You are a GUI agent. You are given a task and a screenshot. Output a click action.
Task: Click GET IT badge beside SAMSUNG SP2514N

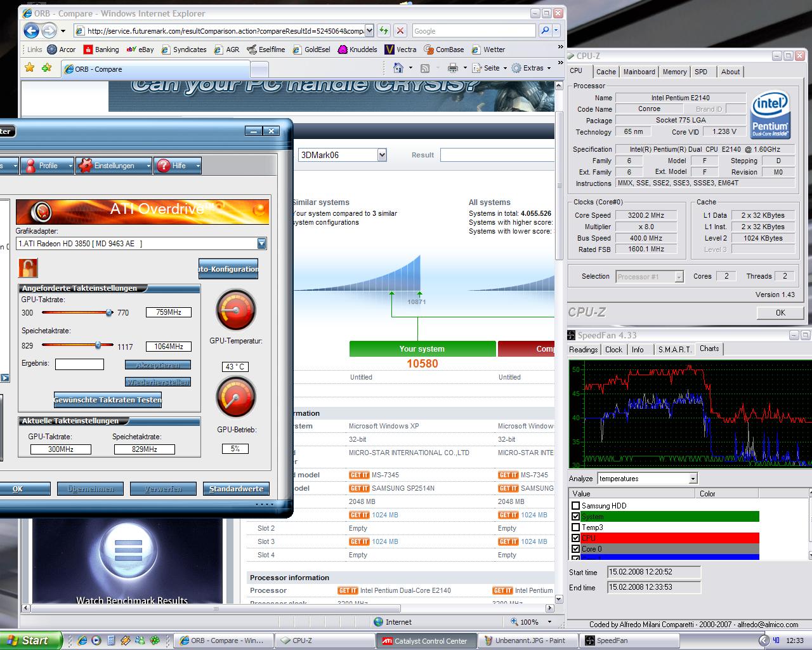tap(359, 488)
